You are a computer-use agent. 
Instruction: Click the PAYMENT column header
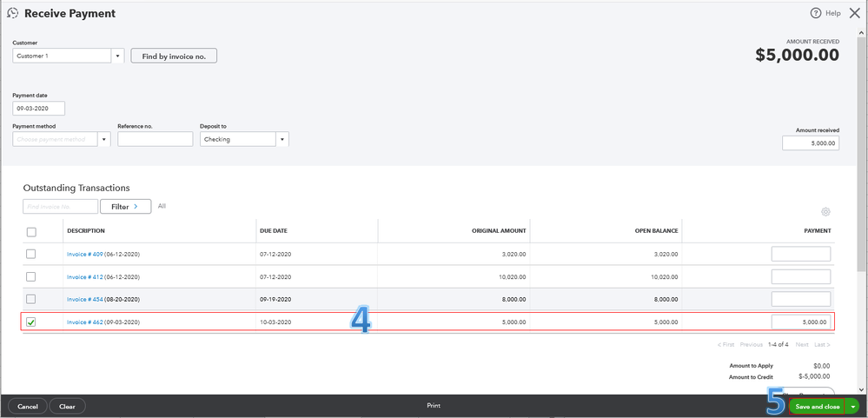click(817, 231)
